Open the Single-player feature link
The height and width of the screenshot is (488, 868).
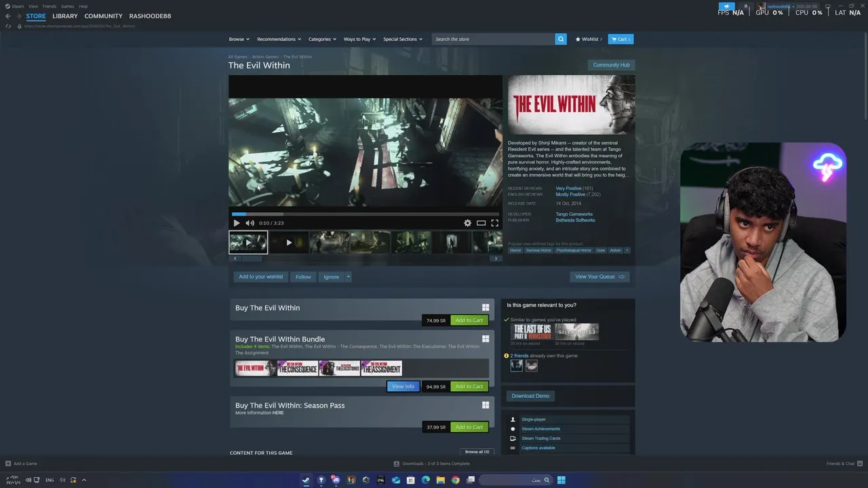coord(534,420)
